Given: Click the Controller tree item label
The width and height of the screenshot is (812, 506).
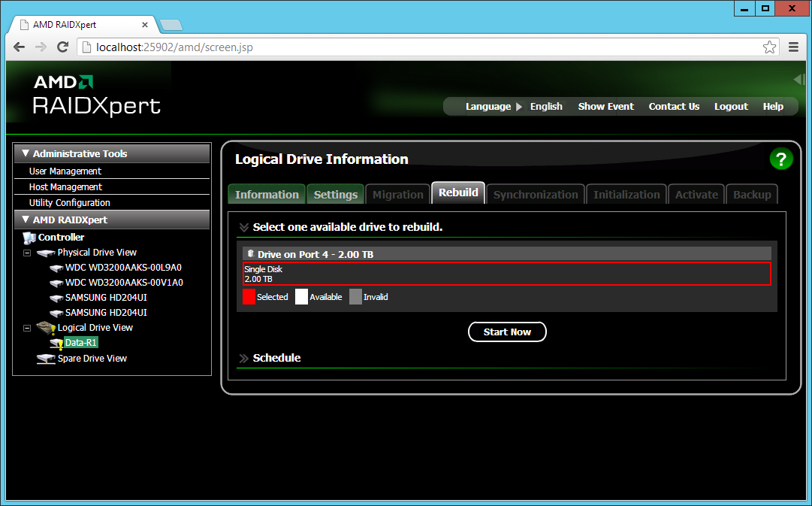Looking at the screenshot, I should coord(61,238).
